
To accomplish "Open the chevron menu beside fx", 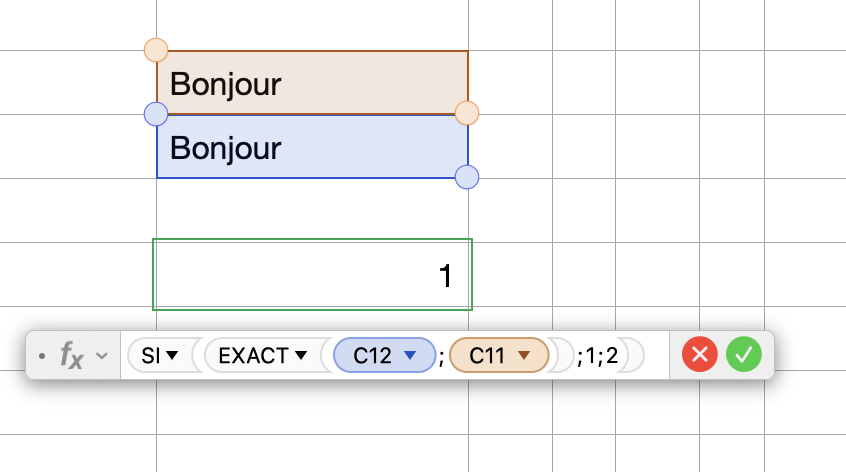I will [x=101, y=355].
